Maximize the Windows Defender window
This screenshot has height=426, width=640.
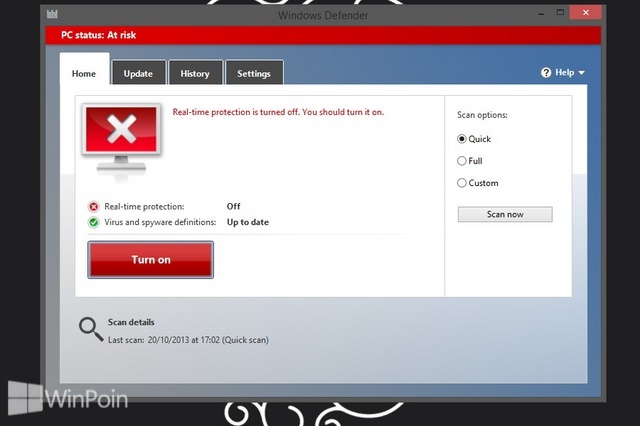(x=560, y=13)
